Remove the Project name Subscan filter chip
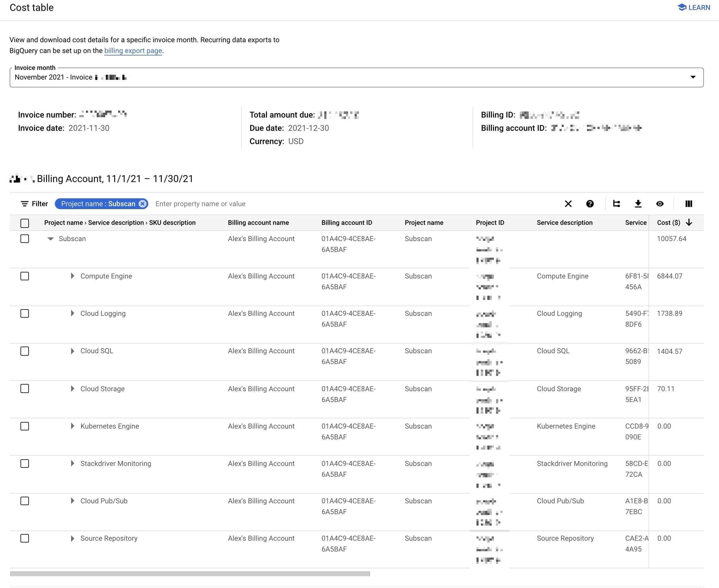Viewport: 719px width, 588px height. [143, 203]
